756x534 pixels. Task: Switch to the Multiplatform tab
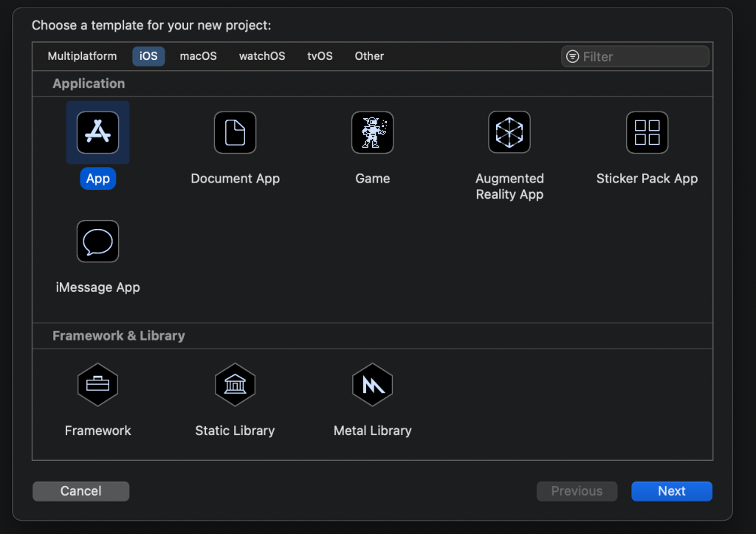pyautogui.click(x=82, y=56)
